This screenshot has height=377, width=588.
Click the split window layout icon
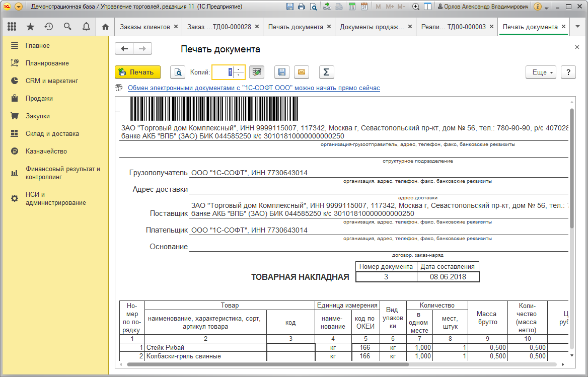(427, 7)
